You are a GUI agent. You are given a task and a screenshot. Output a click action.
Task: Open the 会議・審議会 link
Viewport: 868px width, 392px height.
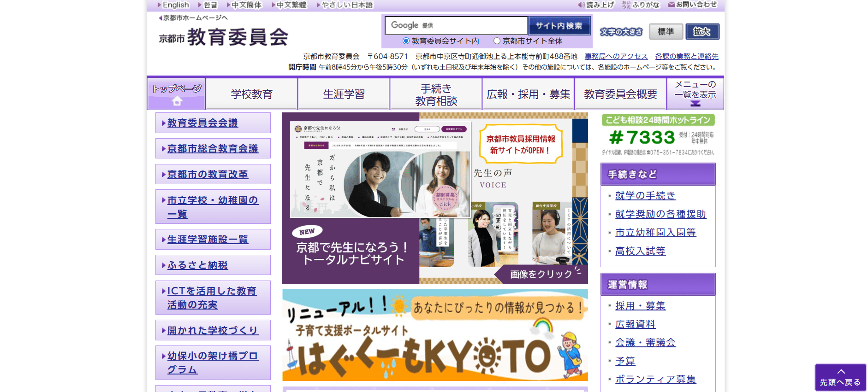point(645,343)
